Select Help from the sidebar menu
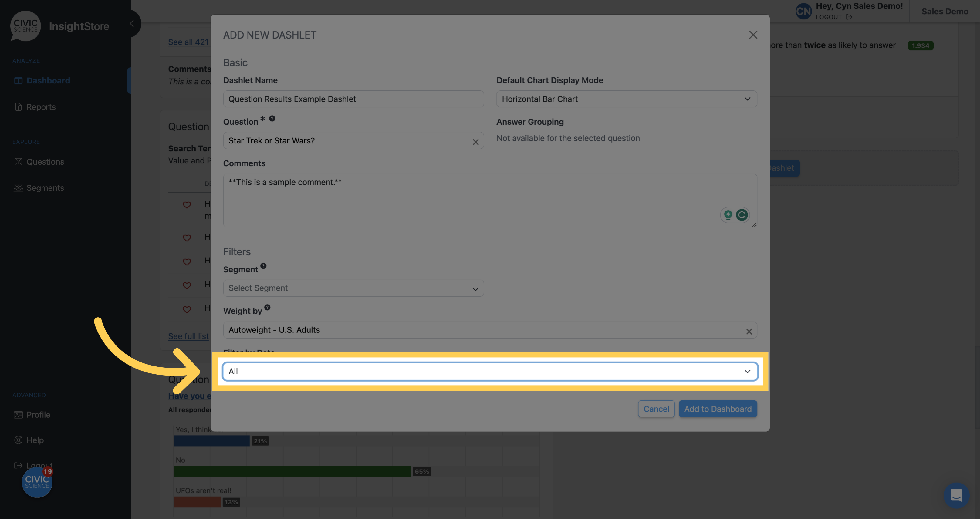This screenshot has width=980, height=519. 34,440
